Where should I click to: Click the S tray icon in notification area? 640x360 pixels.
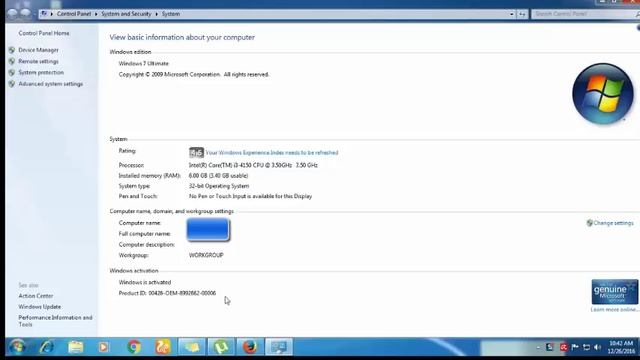550,347
